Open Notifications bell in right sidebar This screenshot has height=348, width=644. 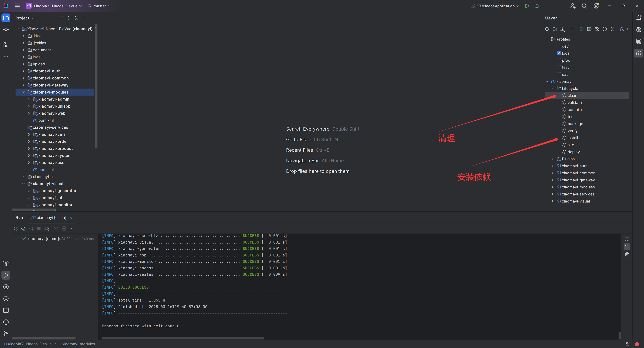pyautogui.click(x=638, y=18)
